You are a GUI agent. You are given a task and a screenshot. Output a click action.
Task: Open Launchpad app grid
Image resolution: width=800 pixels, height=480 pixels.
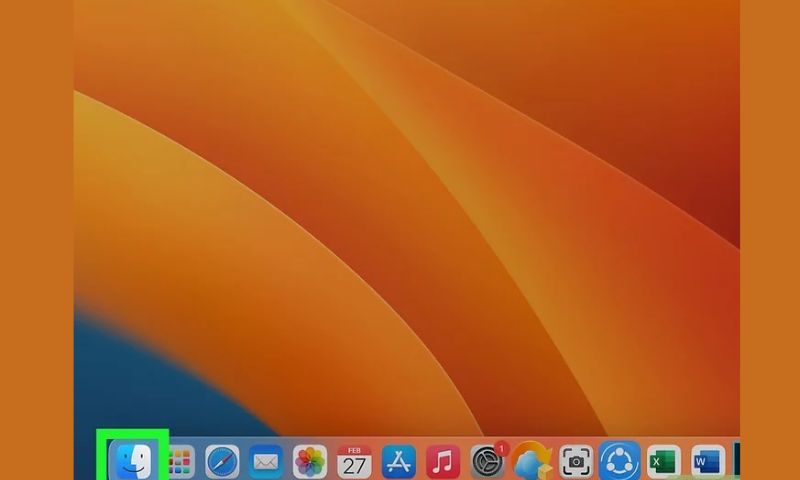[180, 462]
